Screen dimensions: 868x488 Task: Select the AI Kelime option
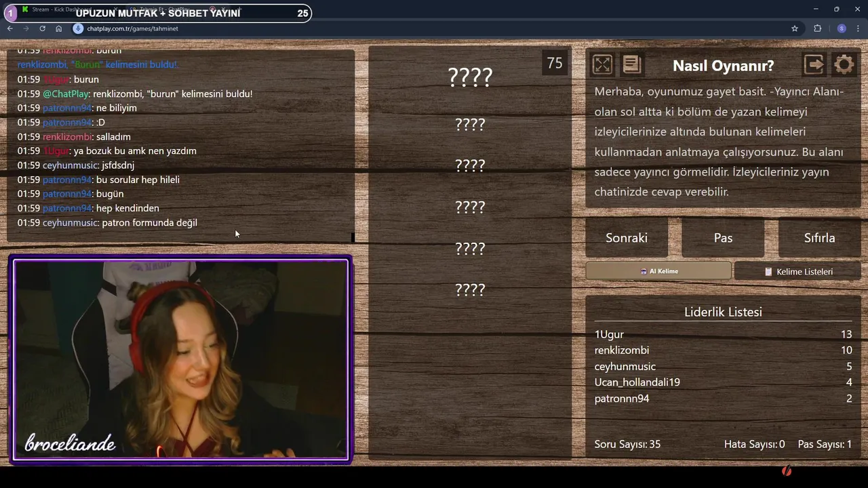[658, 271]
